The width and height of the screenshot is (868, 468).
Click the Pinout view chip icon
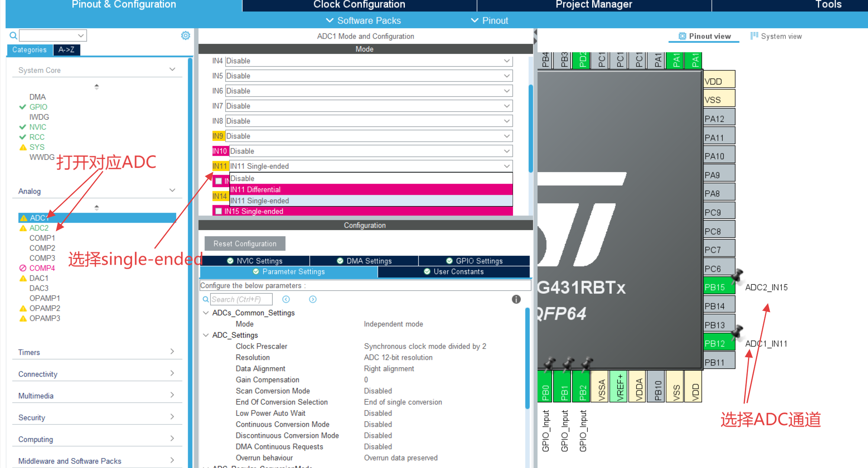[682, 36]
